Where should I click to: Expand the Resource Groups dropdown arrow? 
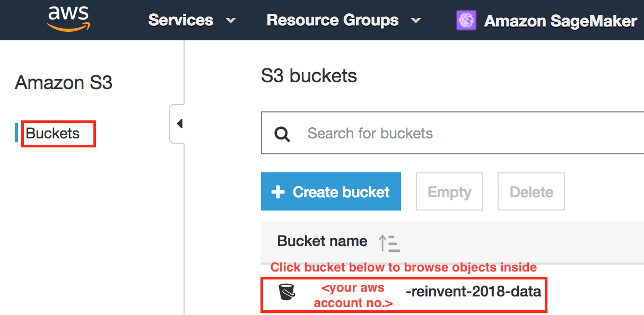pos(416,21)
